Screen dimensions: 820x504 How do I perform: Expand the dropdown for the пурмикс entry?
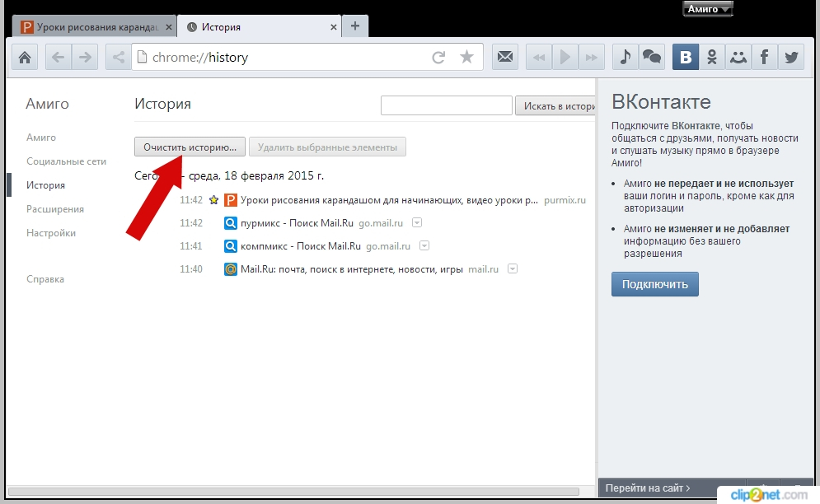pyautogui.click(x=417, y=222)
